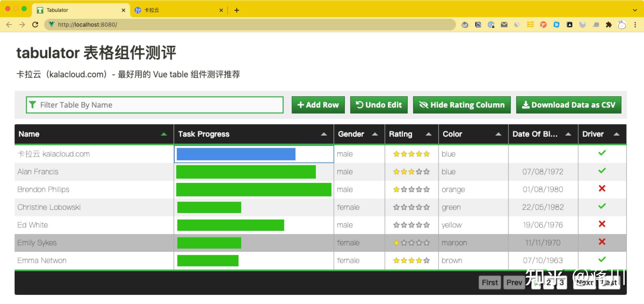The width and height of the screenshot is (644, 304).
Task: Toggle Driver cross for Brendon Philips
Action: 602,188
